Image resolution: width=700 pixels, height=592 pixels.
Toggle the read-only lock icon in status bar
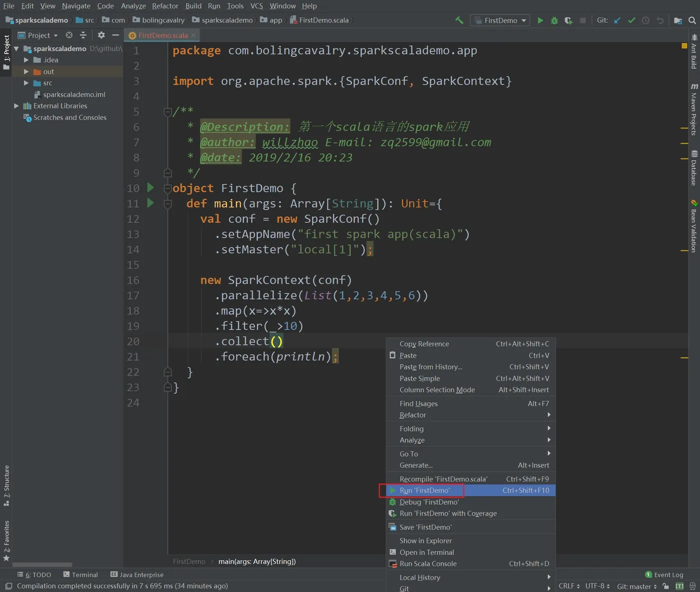pos(665,586)
